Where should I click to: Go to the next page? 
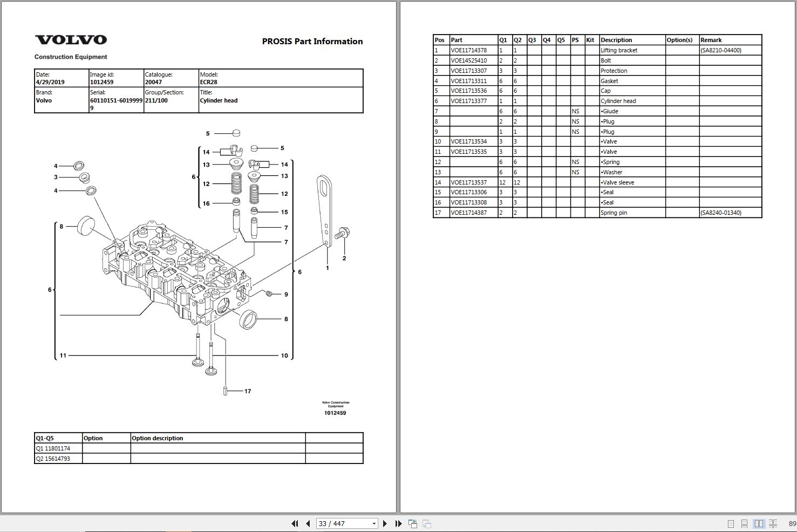click(385, 523)
